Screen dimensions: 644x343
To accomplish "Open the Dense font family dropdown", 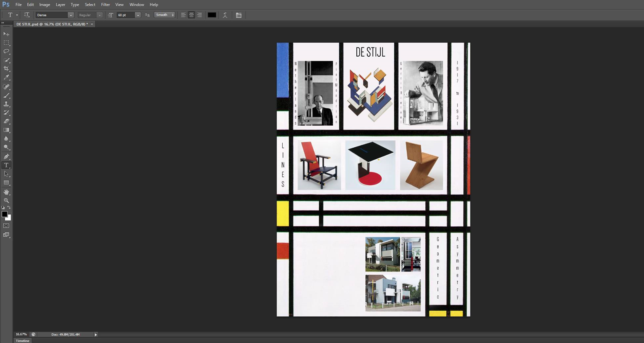I will click(x=70, y=15).
